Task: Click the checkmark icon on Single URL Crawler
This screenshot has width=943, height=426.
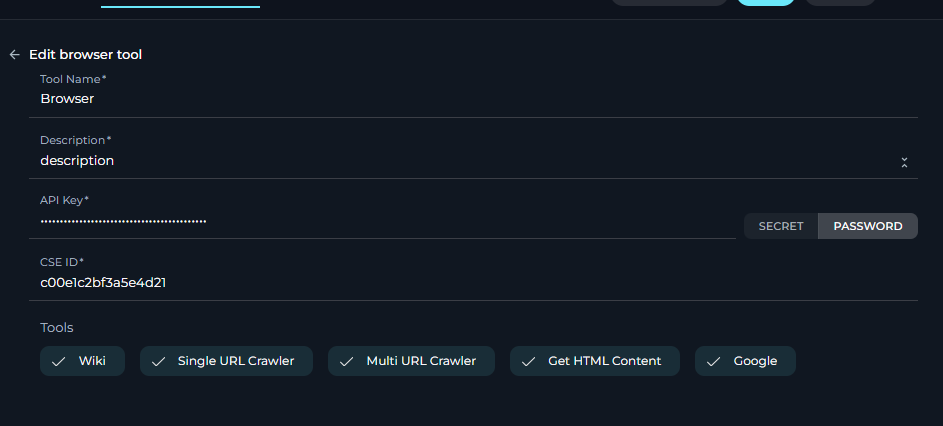Action: pos(158,361)
